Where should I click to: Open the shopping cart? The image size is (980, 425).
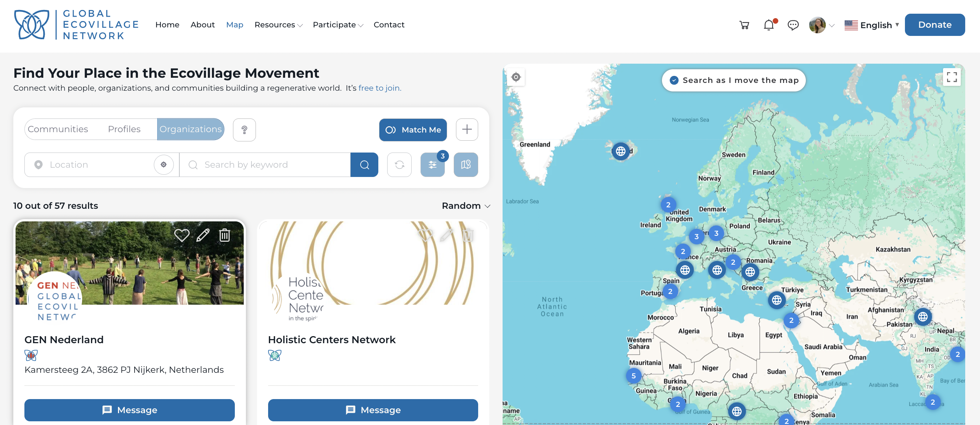(744, 25)
